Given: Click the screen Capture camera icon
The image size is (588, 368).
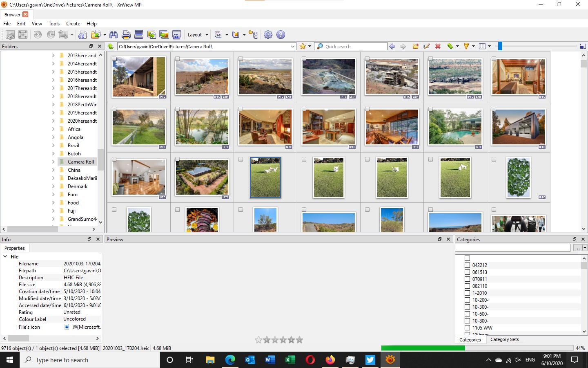Looking at the screenshot, I should (176, 35).
